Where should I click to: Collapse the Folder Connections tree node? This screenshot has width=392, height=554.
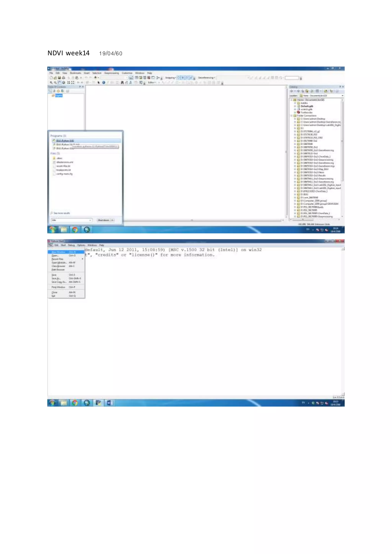tap(292, 116)
